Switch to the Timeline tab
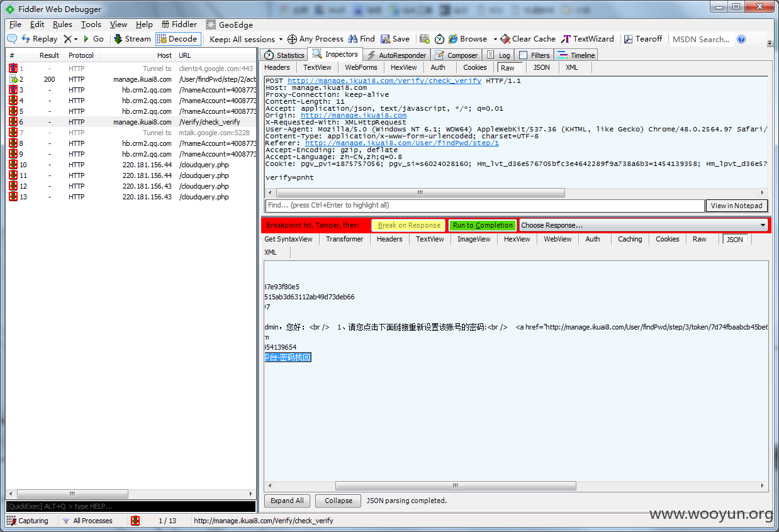 point(576,55)
